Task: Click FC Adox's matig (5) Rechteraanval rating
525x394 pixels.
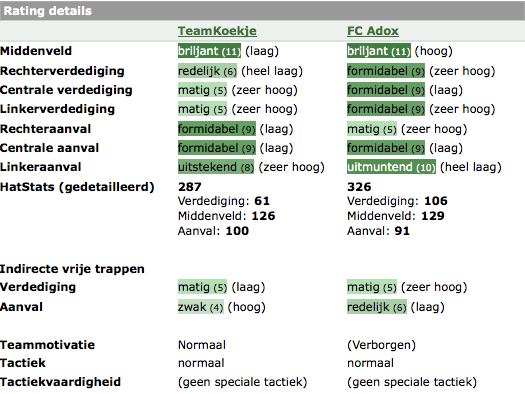Action: tap(372, 129)
